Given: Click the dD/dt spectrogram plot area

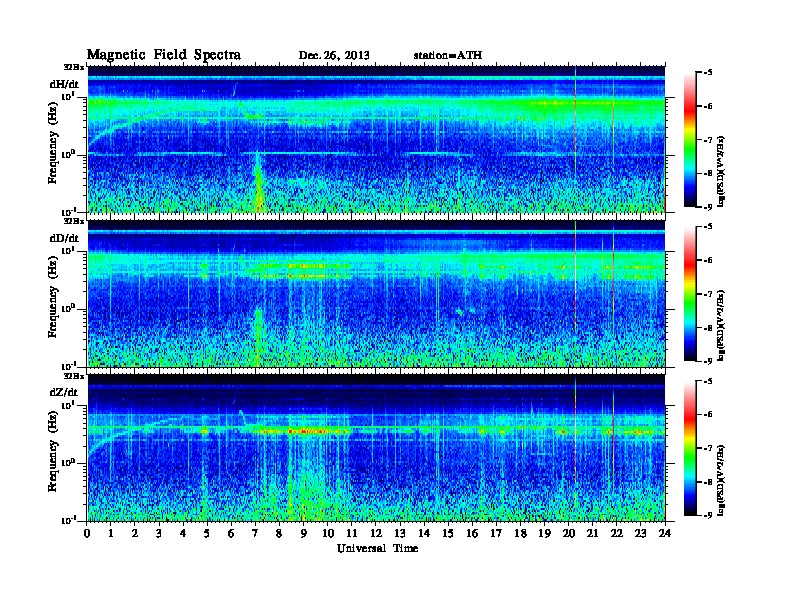Looking at the screenshot, I should tap(376, 293).
